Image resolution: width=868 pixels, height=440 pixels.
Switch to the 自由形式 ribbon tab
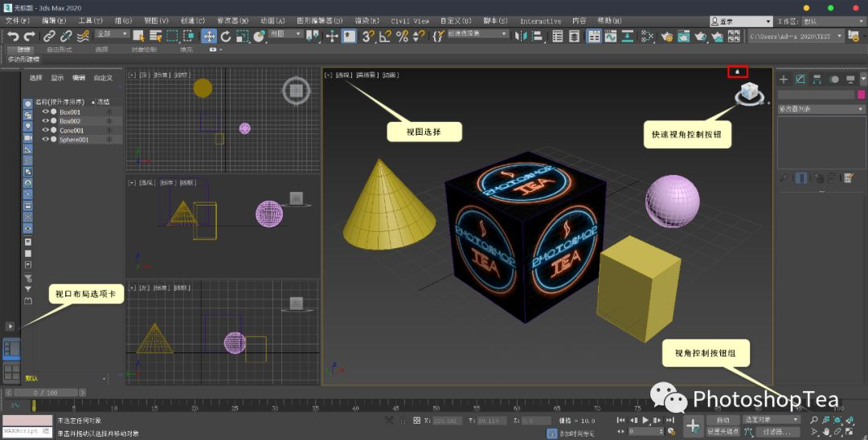(x=59, y=50)
